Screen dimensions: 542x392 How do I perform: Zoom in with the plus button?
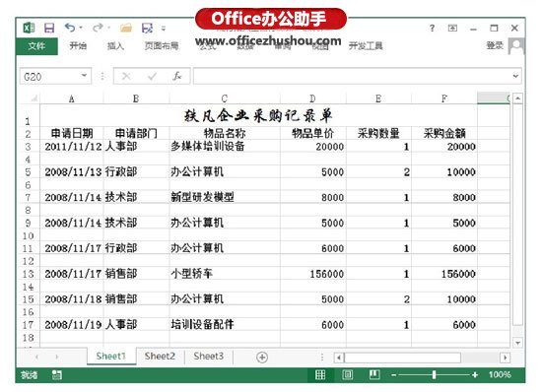point(475,374)
